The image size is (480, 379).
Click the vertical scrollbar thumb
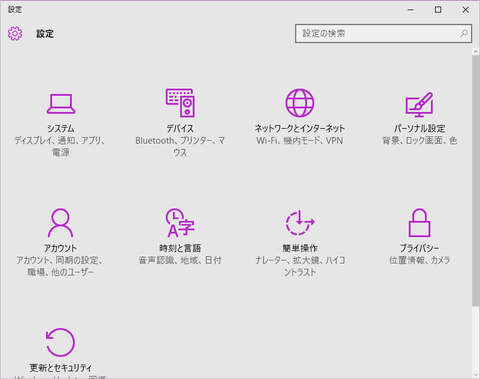tap(476, 181)
